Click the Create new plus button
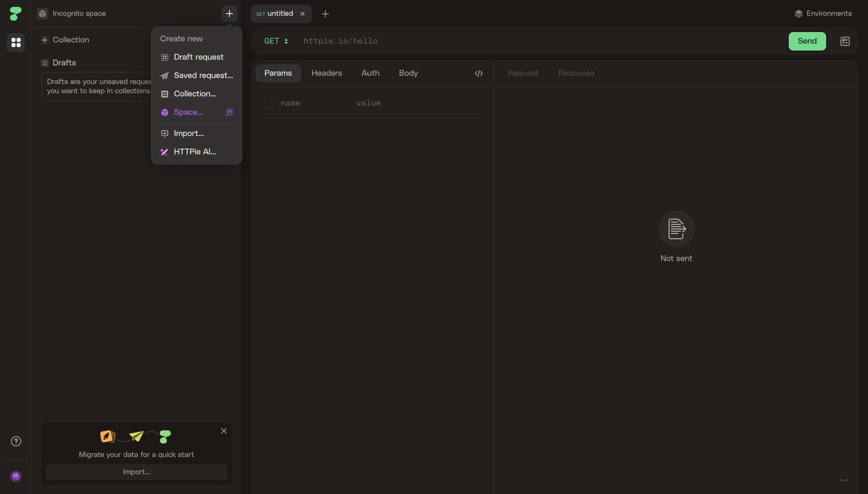The width and height of the screenshot is (868, 494). 229,14
